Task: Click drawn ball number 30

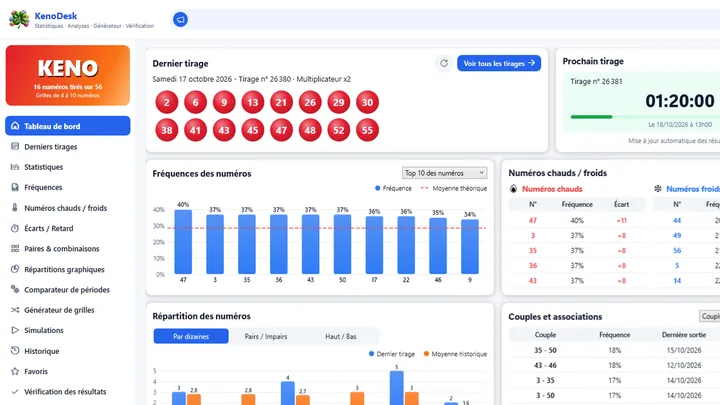Action: coord(367,102)
